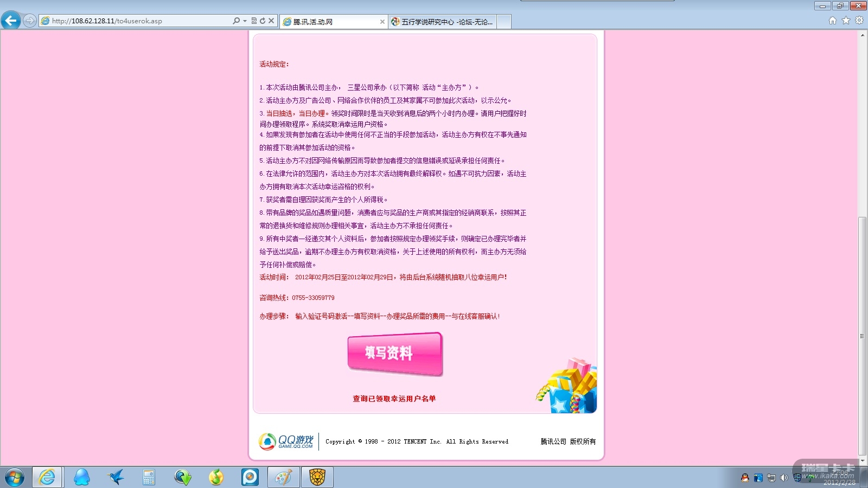Click the QQ游戏 logo in the footer
Viewport: 868px width, 488px height.
pos(286,441)
